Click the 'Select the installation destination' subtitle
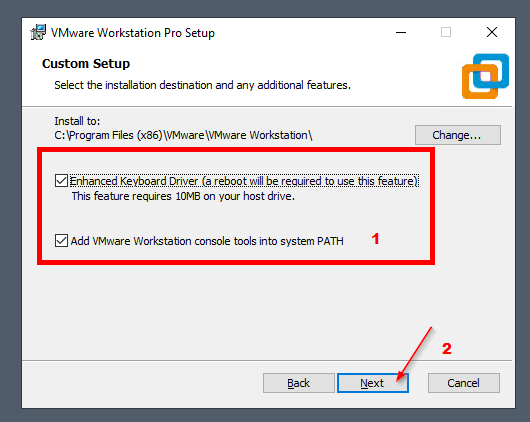Viewport: 530px width, 422px height. (x=202, y=85)
